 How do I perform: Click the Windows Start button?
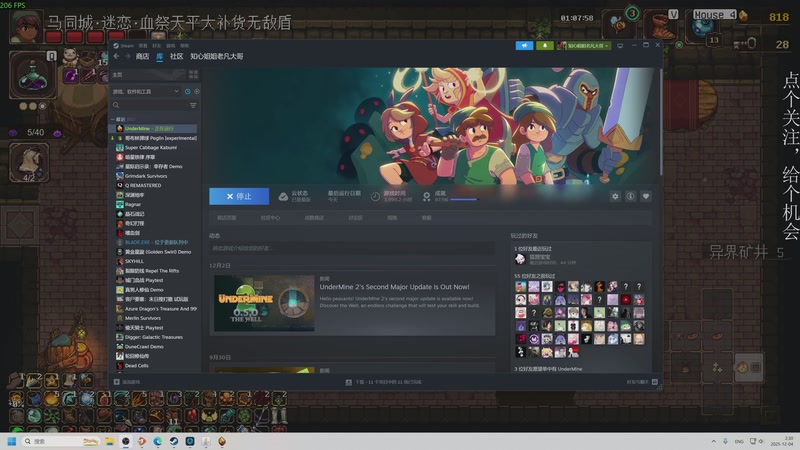pos(12,441)
